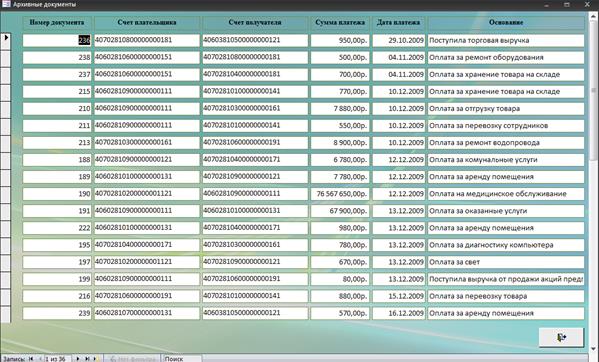Minimize the Архивные документы window
This screenshot has width=599, height=362.
click(547, 5)
